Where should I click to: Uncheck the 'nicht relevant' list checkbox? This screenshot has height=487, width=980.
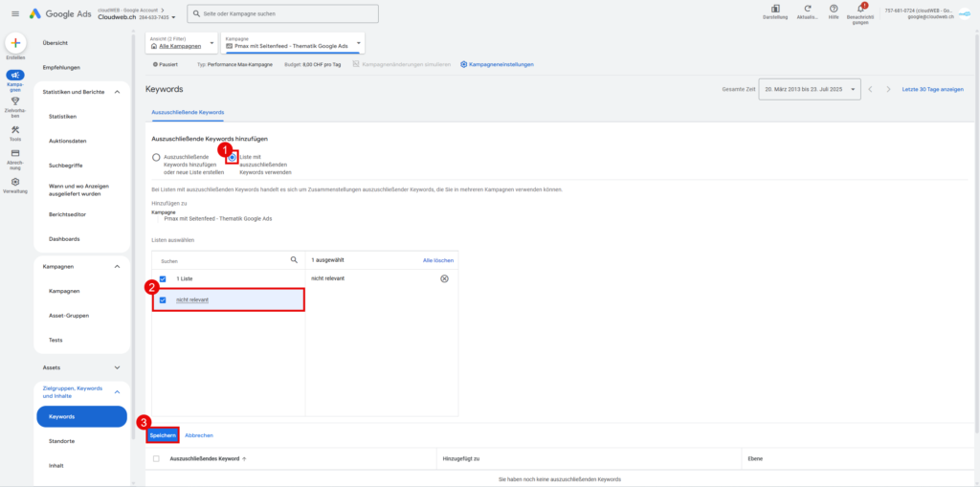(164, 300)
